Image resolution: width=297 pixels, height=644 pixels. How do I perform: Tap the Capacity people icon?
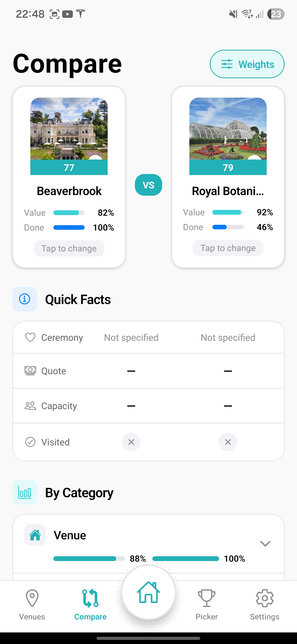(30, 406)
